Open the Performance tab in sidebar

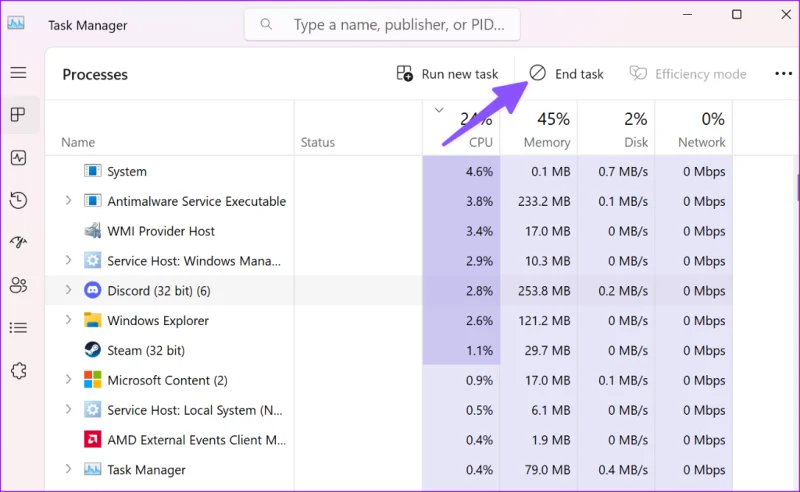[18, 158]
